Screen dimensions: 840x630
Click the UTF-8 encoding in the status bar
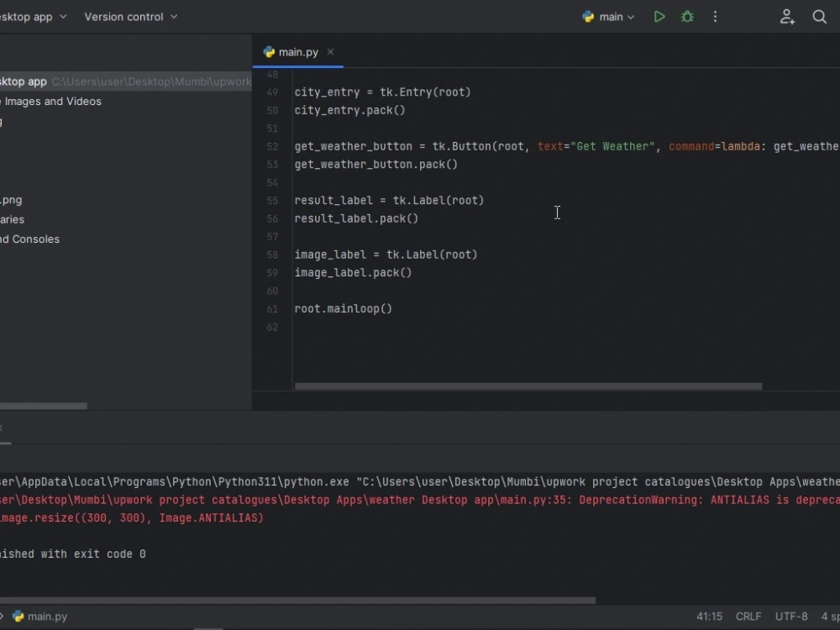791,617
